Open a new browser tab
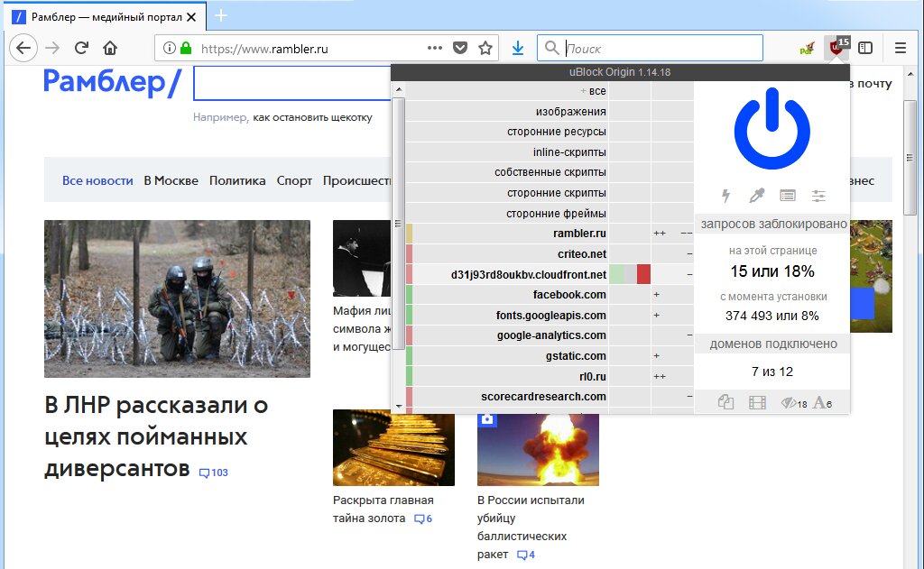 pos(221,15)
